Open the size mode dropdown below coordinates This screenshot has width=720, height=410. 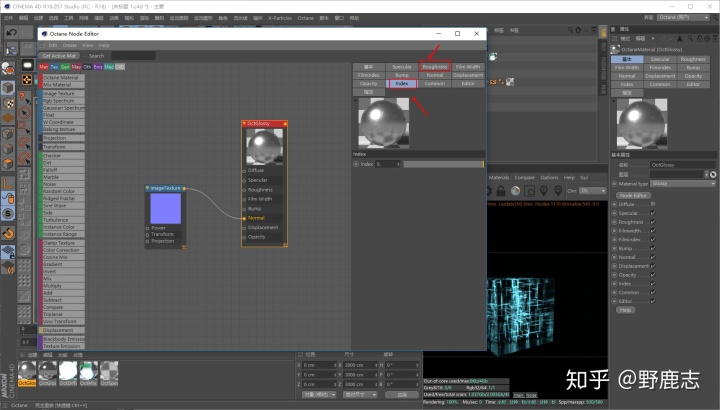click(360, 394)
